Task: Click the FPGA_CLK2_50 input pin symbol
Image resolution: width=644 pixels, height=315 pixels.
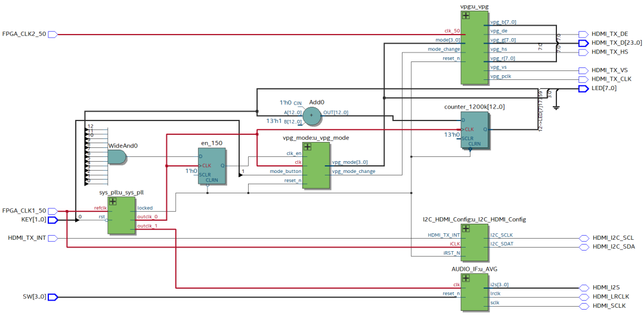Action: [x=53, y=35]
